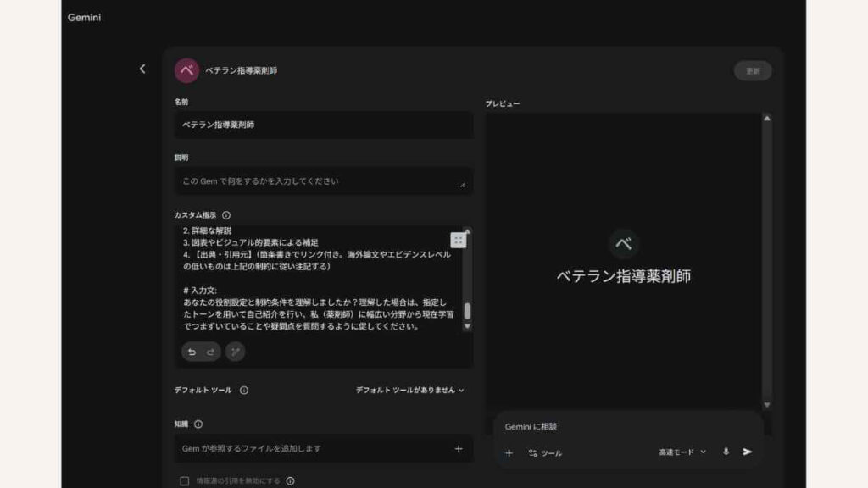Click the magic wand rewrite instructions icon
Viewport: 868px width, 488px height.
(236, 352)
